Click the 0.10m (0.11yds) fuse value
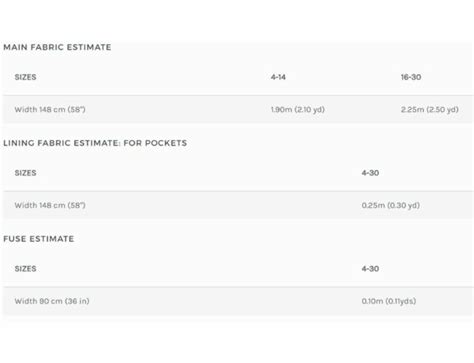The width and height of the screenshot is (474, 363). point(389,301)
